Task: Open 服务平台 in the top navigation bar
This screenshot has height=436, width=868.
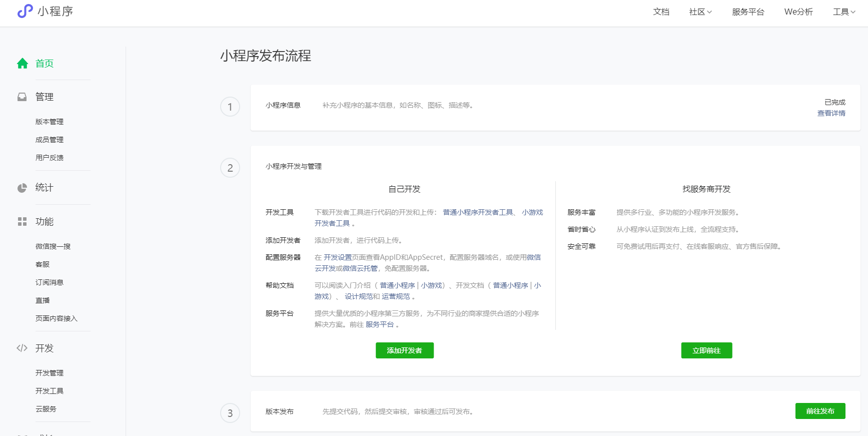Action: tap(748, 12)
